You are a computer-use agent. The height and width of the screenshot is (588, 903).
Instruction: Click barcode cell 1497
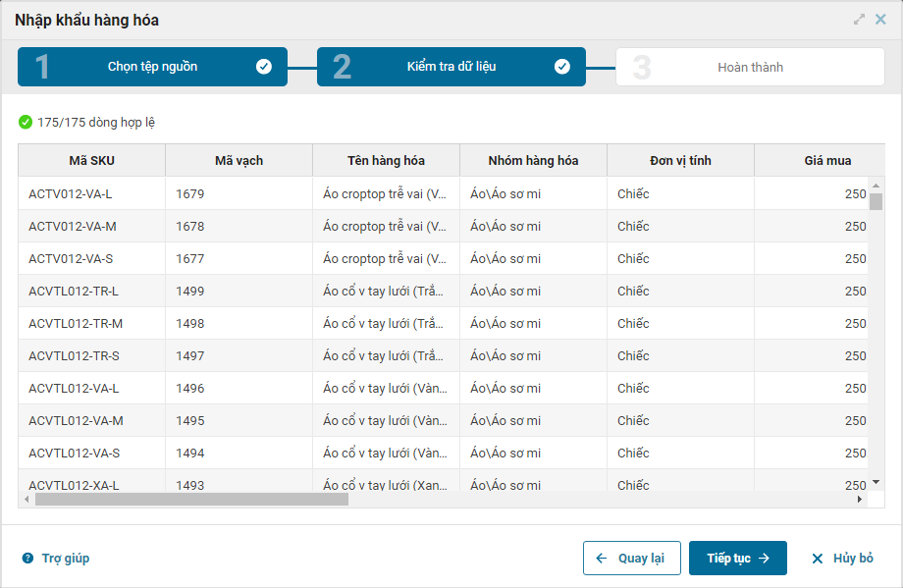[190, 356]
